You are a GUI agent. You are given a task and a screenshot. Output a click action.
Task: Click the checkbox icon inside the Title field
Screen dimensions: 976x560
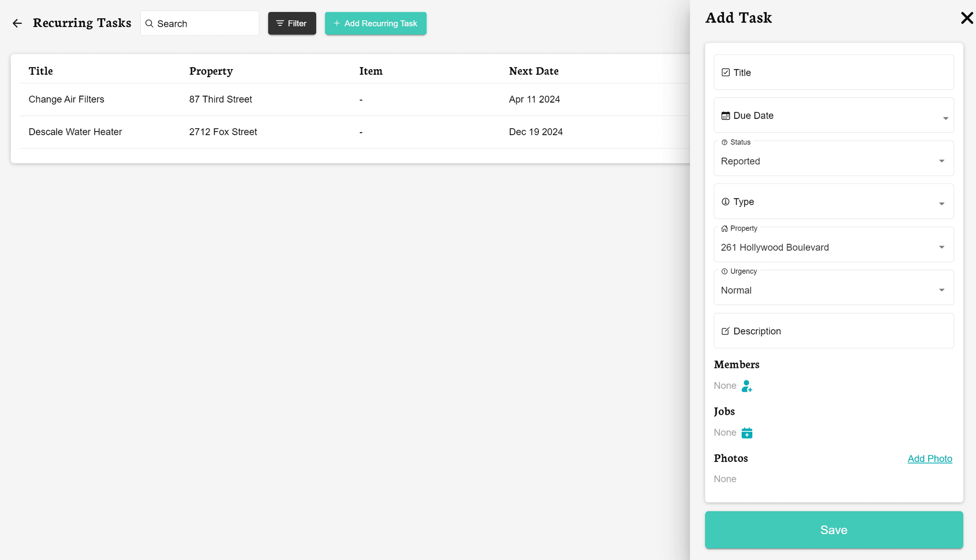(726, 72)
